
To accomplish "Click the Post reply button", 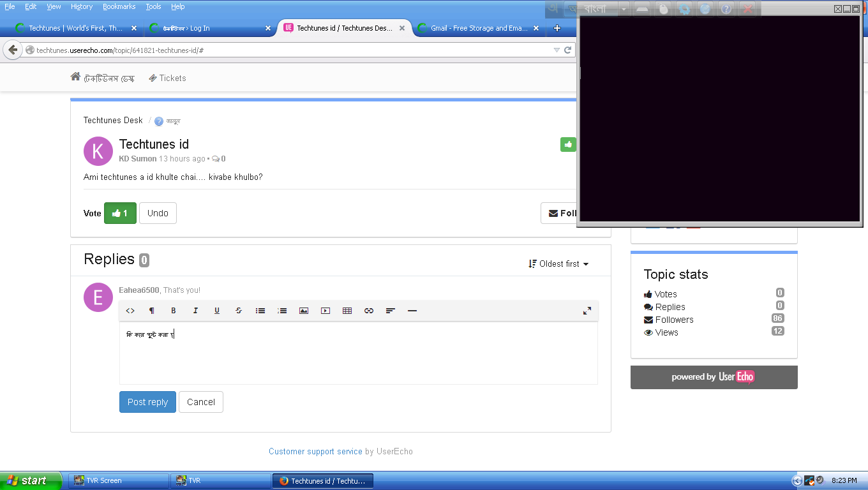I will (x=147, y=402).
